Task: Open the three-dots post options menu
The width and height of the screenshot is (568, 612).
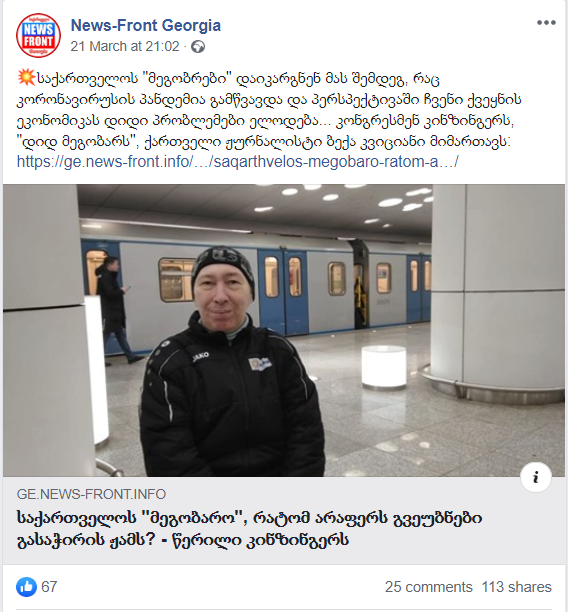Action: click(x=546, y=23)
